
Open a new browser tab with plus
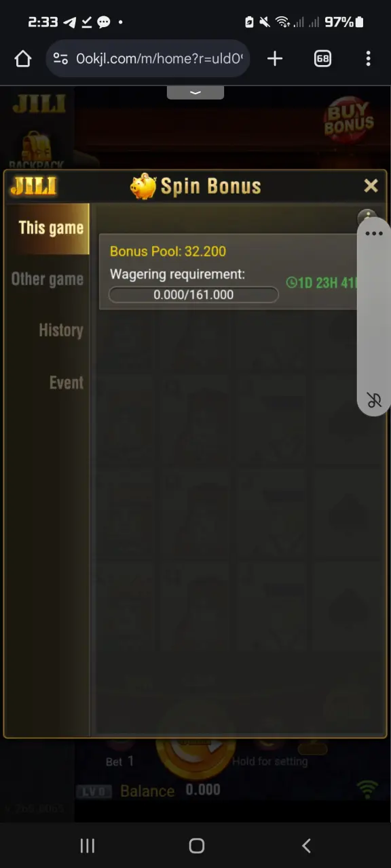tap(275, 59)
